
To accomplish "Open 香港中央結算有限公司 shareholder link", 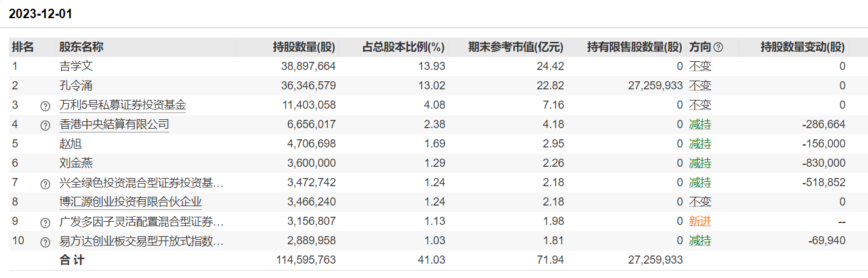I will 114,124.
